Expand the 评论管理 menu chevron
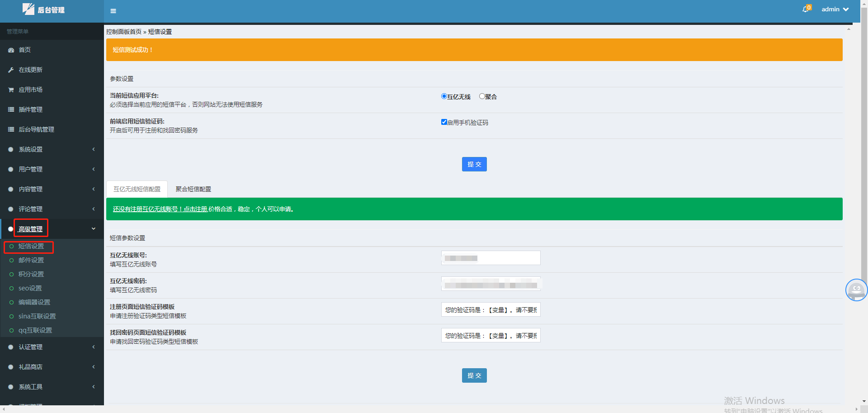The image size is (868, 413). coord(94,209)
